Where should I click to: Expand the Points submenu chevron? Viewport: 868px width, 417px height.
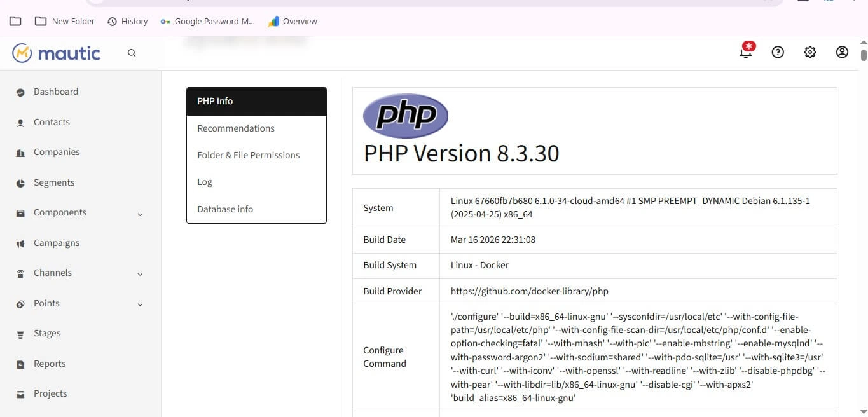coord(140,304)
